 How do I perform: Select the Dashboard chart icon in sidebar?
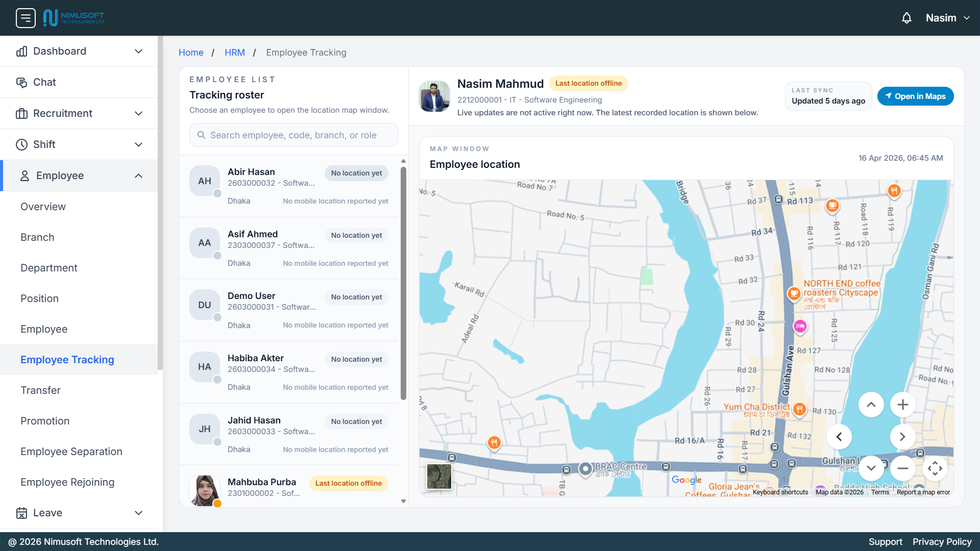21,51
